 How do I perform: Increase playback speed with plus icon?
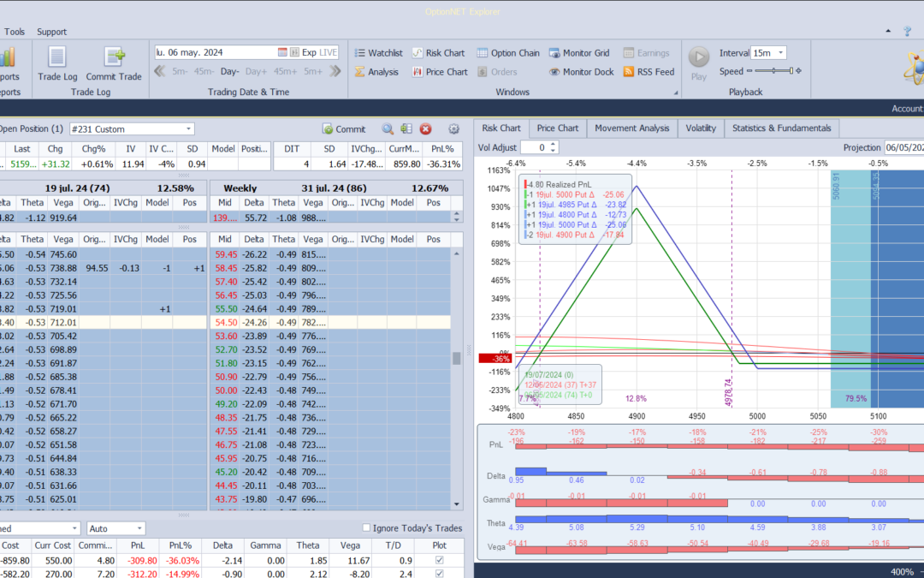click(x=798, y=71)
